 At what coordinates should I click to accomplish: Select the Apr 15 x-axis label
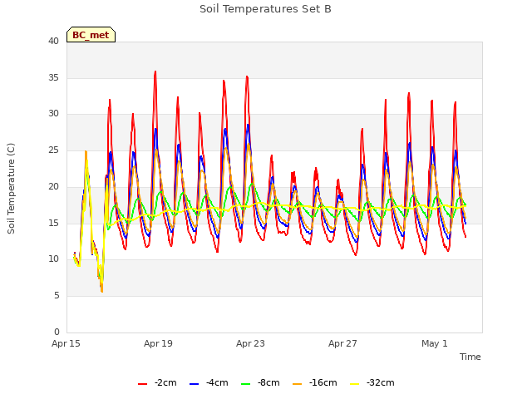[x=66, y=343]
